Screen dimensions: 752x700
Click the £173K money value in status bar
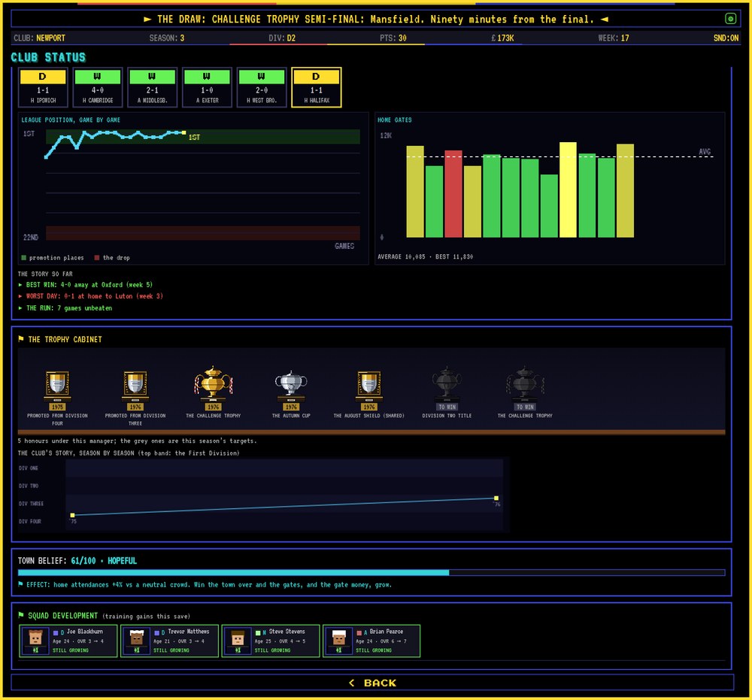[502, 38]
